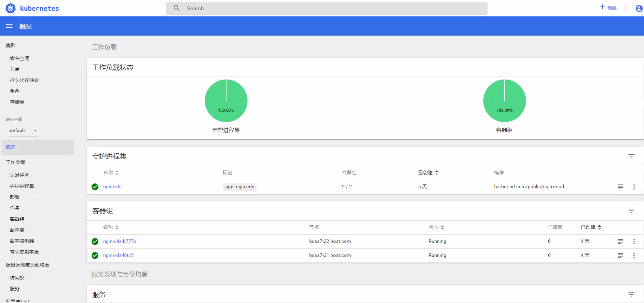Click status check icon of nginx-ds-b777x
Viewport: 644px width, 303px height.
tap(95, 242)
